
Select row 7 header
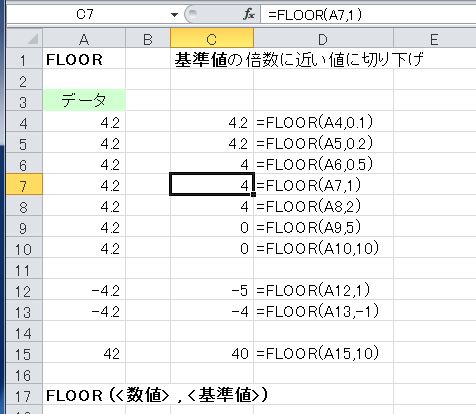tap(24, 185)
